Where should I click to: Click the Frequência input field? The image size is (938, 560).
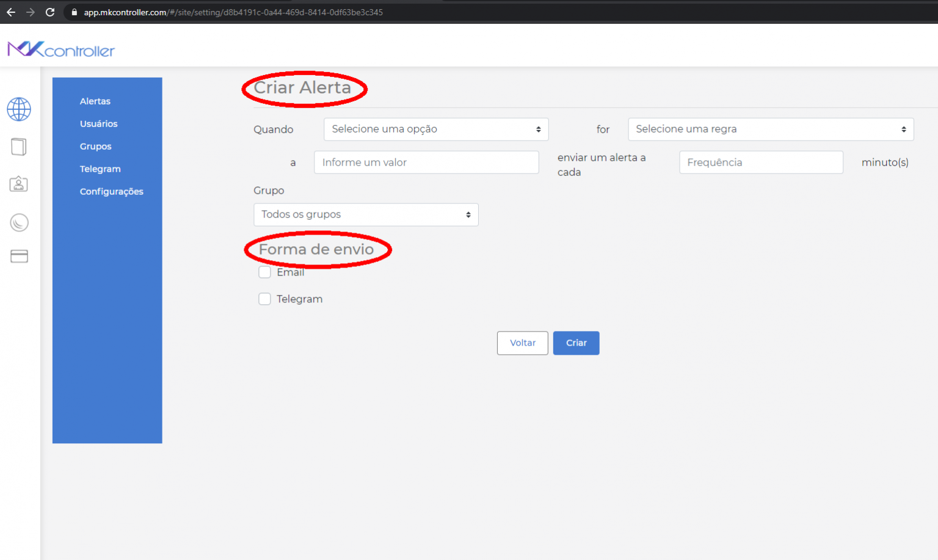(761, 162)
